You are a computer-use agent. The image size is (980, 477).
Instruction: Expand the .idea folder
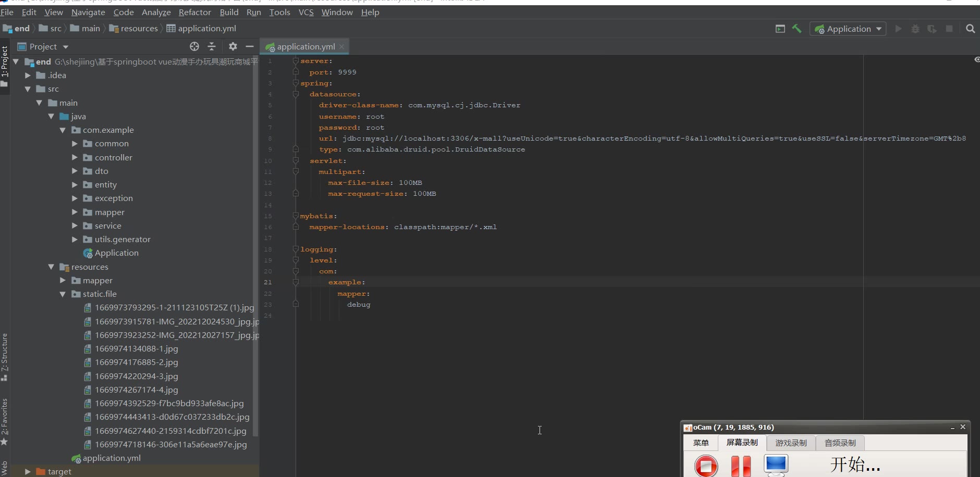coord(28,76)
